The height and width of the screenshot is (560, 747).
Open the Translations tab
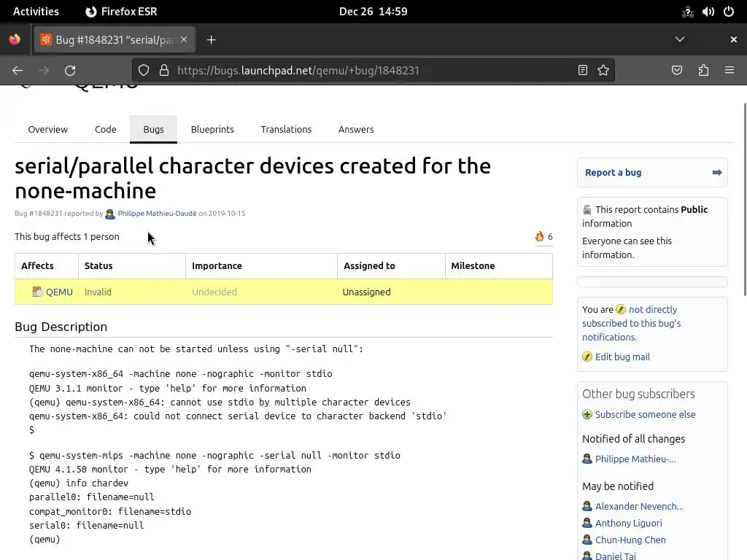[x=286, y=129]
